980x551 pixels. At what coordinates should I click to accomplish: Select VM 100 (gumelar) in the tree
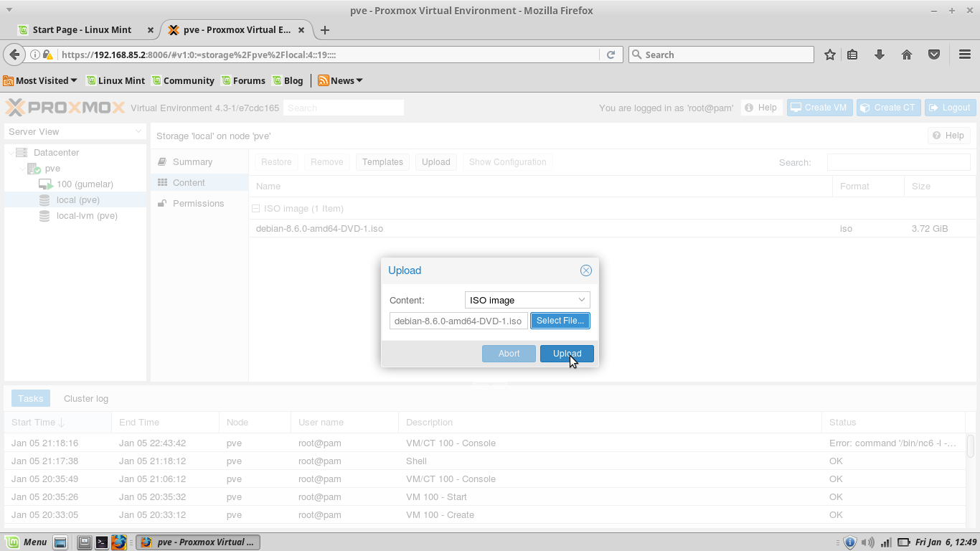click(x=85, y=184)
